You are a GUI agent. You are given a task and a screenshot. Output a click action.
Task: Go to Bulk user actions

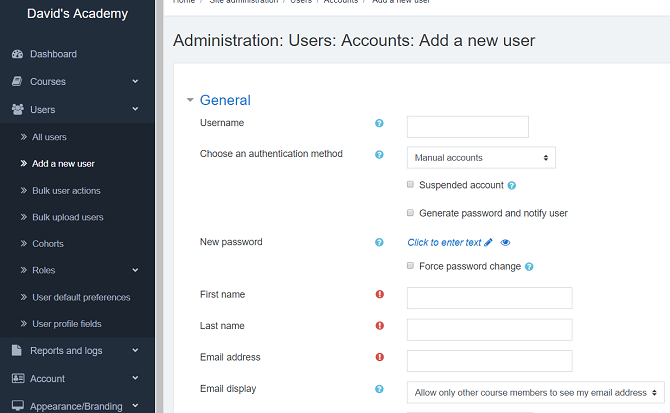point(66,190)
